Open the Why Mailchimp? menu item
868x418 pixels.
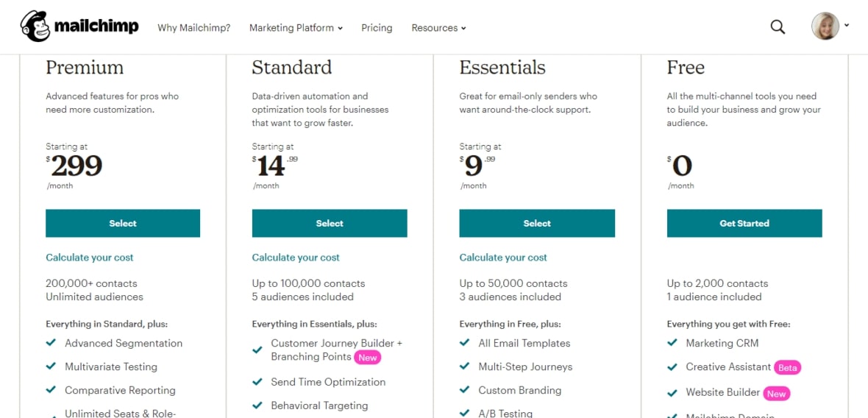[x=193, y=28]
